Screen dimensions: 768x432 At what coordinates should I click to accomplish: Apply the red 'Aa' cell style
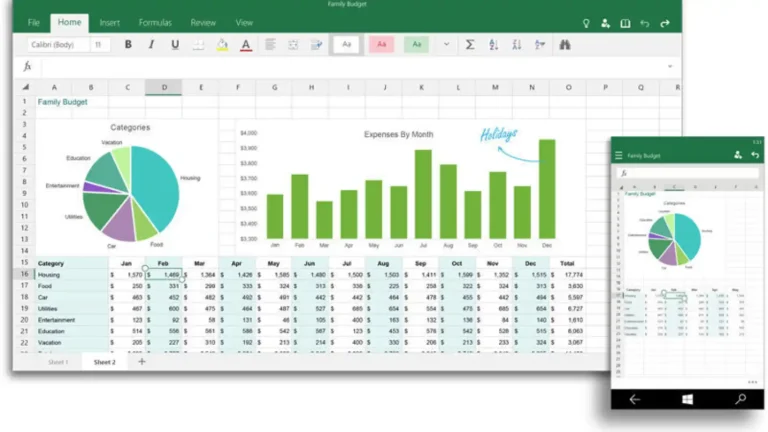pos(382,45)
